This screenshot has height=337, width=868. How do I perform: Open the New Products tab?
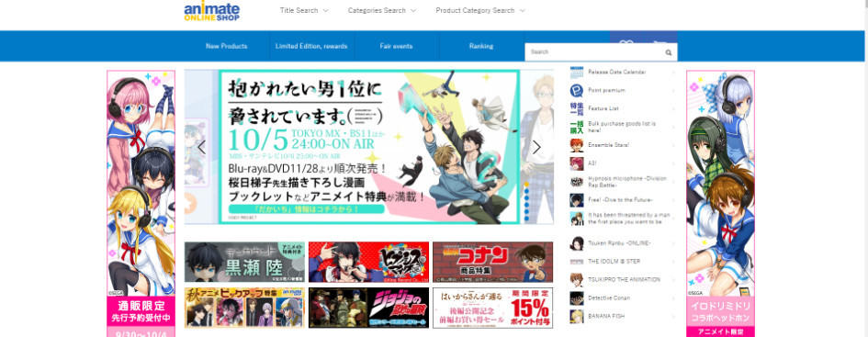coord(226,47)
